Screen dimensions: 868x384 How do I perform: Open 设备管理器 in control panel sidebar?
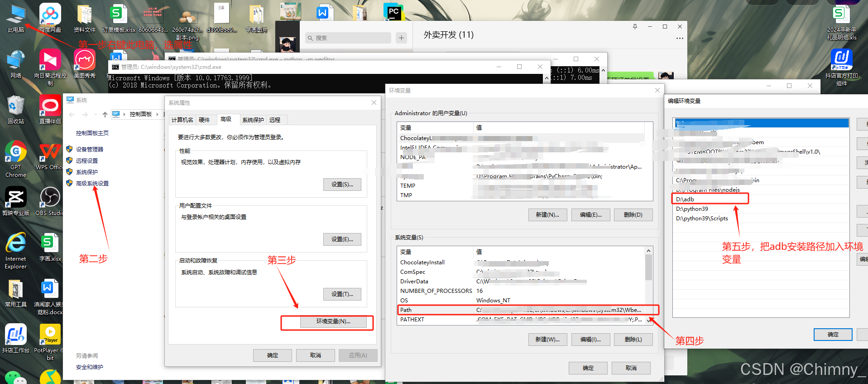pyautogui.click(x=90, y=149)
